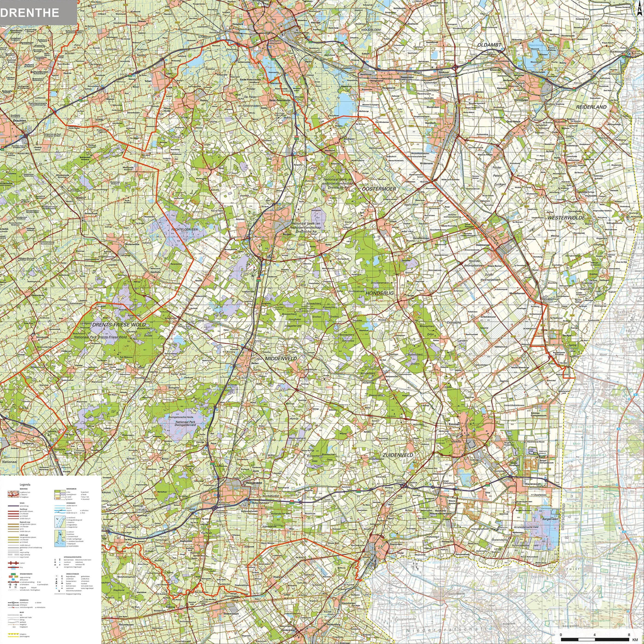Select the DRENTS-FRIESE WOLD label

tap(119, 325)
